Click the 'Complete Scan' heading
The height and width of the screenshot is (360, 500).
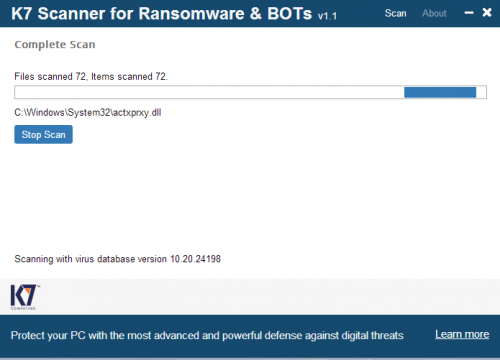(x=55, y=45)
